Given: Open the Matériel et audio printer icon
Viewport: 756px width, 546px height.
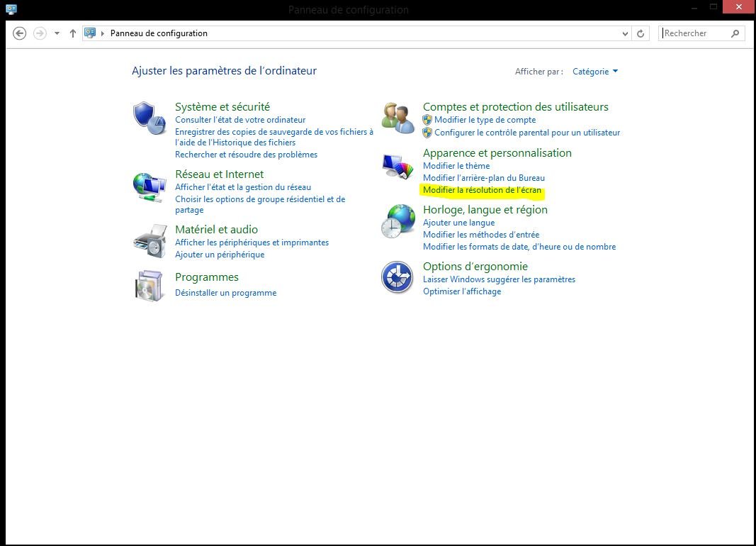Looking at the screenshot, I should click(150, 241).
